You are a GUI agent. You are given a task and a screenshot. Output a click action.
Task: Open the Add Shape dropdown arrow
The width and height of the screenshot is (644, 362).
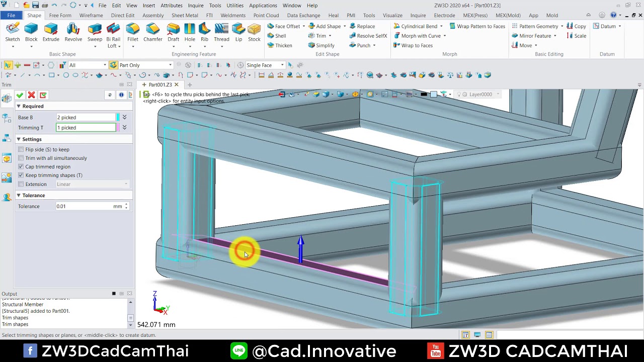coord(345,26)
